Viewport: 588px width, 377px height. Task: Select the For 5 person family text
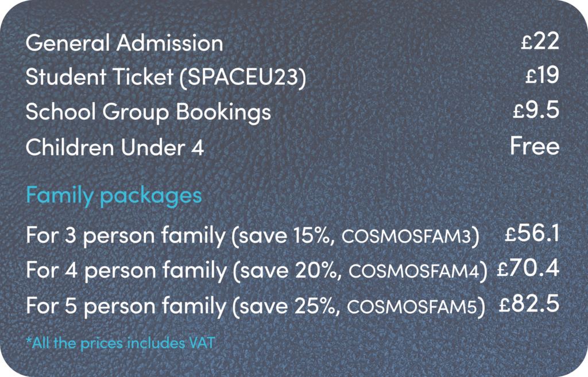pos(126,306)
